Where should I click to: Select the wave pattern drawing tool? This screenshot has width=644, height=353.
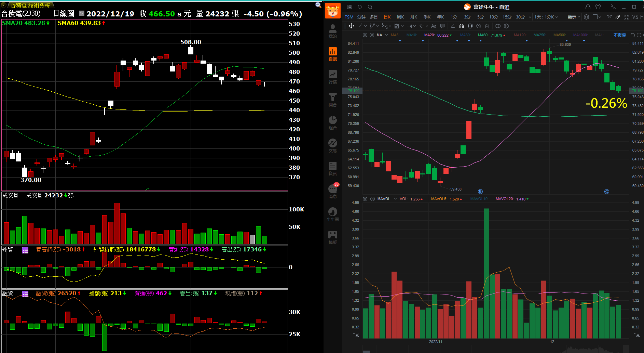[384, 26]
